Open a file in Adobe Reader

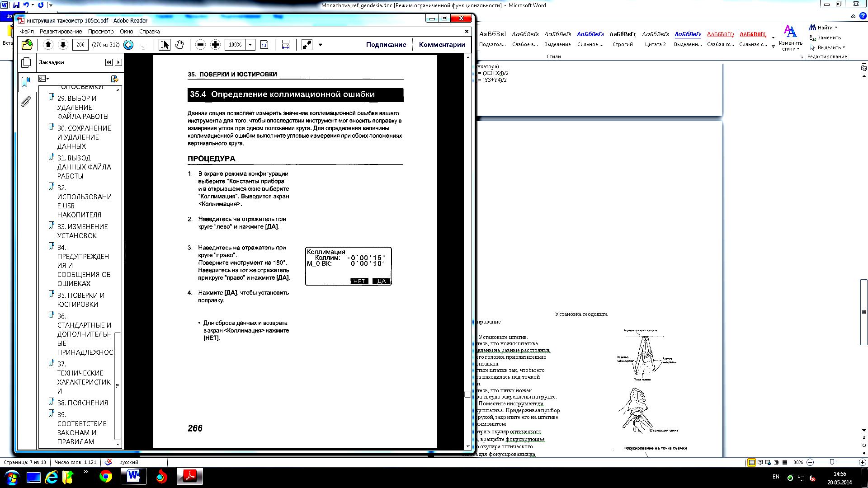27,44
